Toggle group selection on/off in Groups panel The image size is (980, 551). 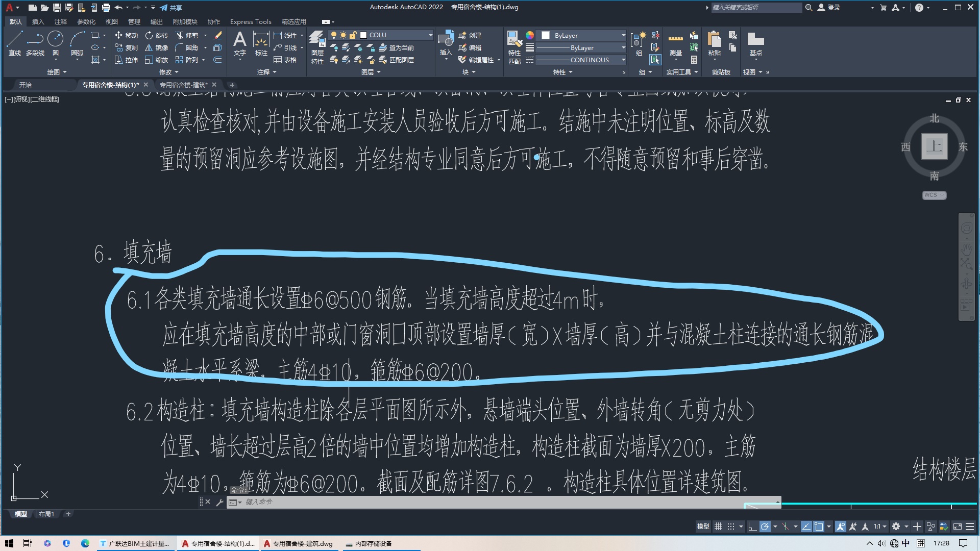tap(655, 60)
